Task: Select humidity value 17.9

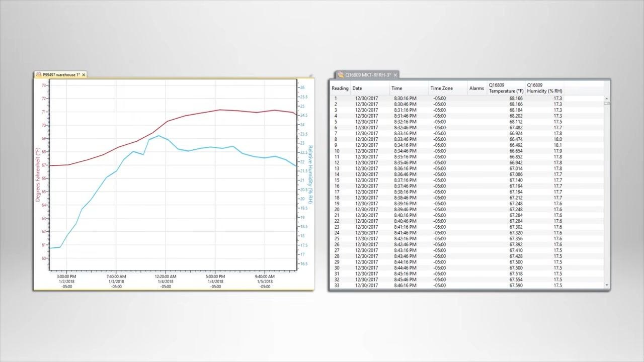Action: click(x=557, y=151)
